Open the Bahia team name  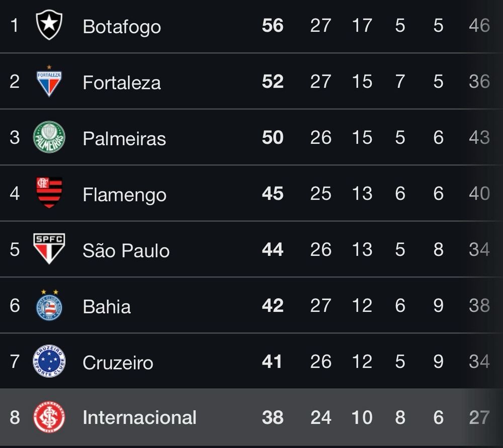107,307
